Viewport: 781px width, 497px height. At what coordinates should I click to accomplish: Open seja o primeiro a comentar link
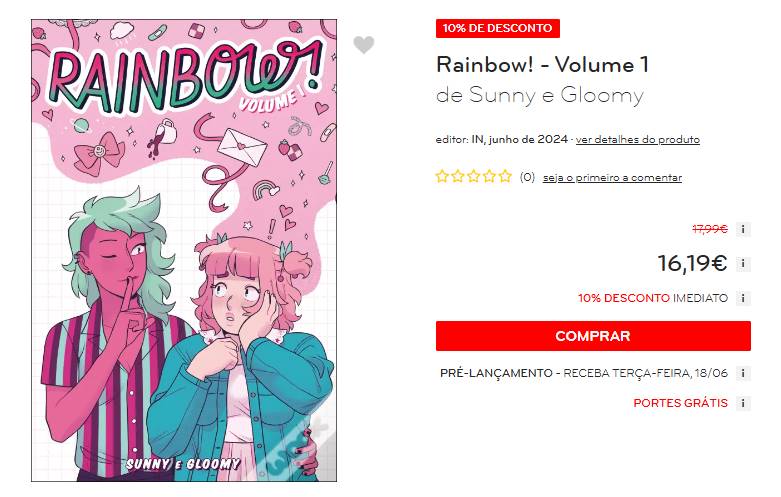point(612,178)
